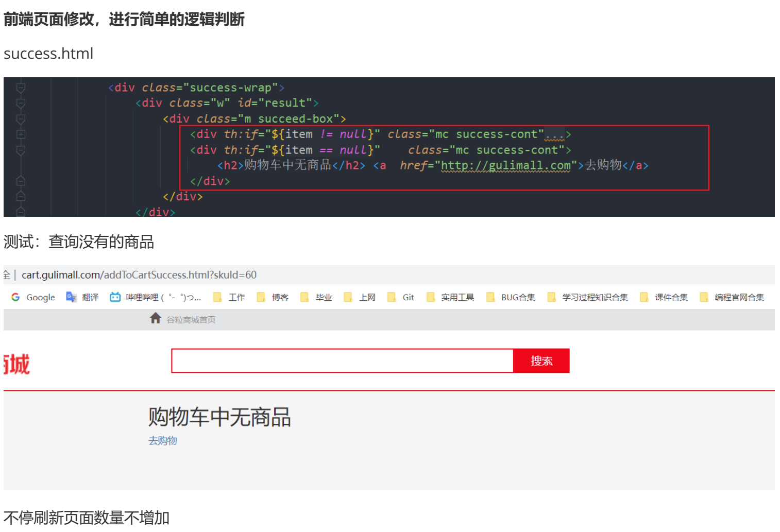Open the 翻译 bookmark
780x532 pixels.
(x=82, y=297)
